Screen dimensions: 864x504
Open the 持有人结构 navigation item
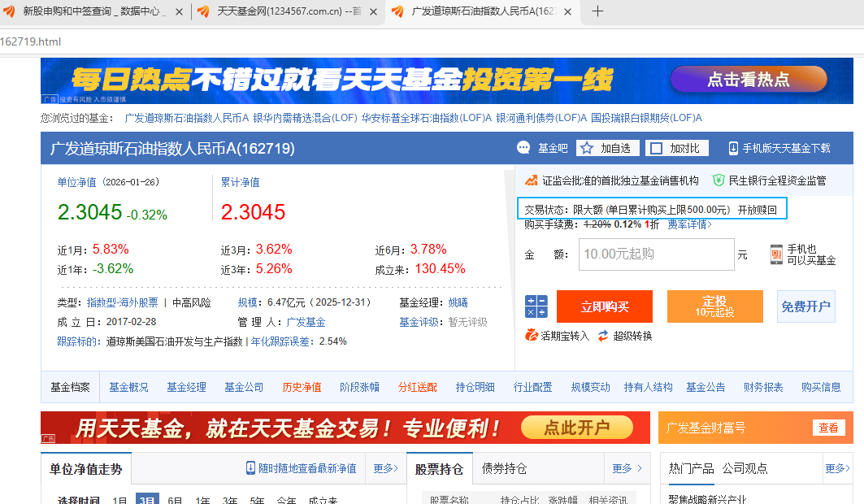(x=648, y=387)
